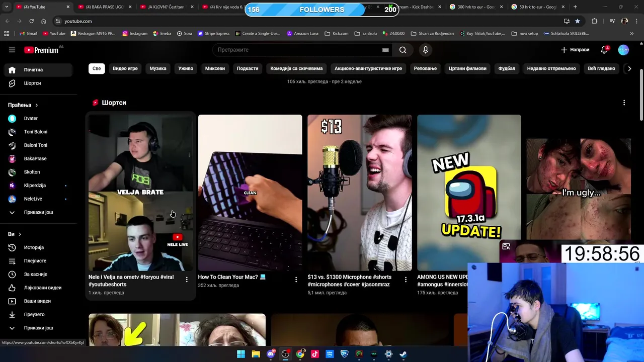
Task: Go to Почетна home in sidebar
Action: point(39,70)
